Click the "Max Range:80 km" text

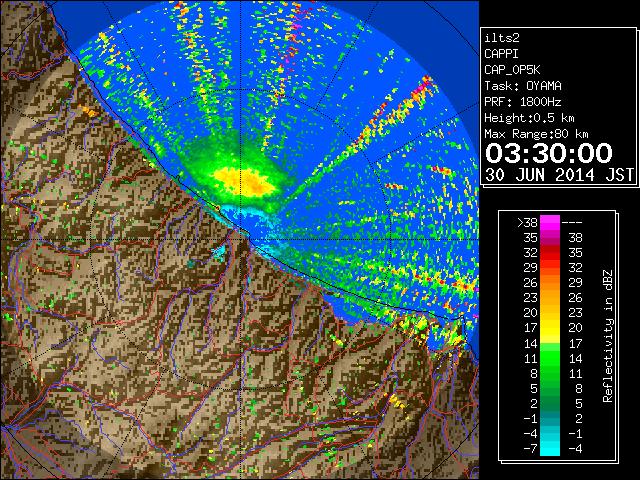pyautogui.click(x=536, y=134)
